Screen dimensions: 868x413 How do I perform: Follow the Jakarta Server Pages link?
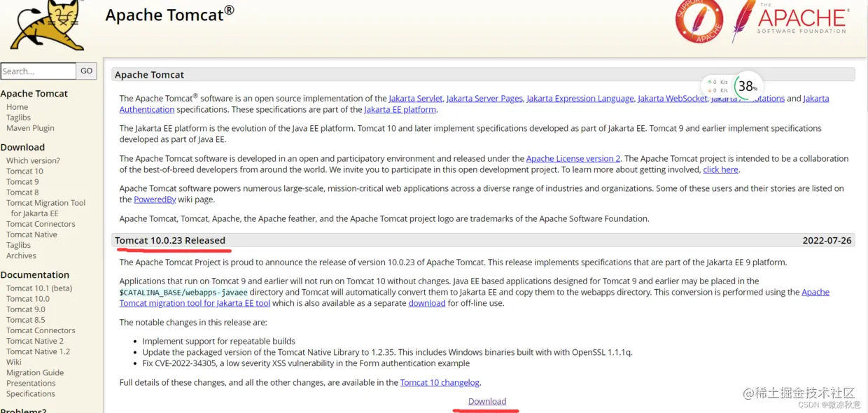pyautogui.click(x=484, y=98)
